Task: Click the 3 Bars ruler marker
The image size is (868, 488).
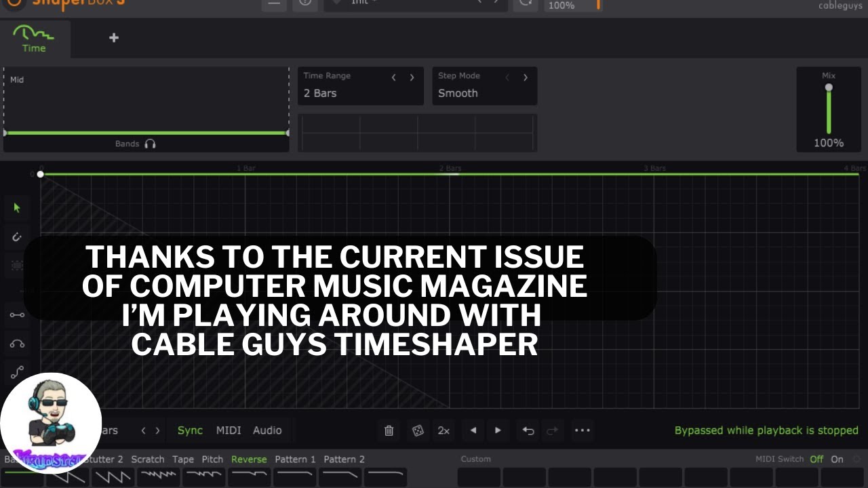Action: point(655,167)
